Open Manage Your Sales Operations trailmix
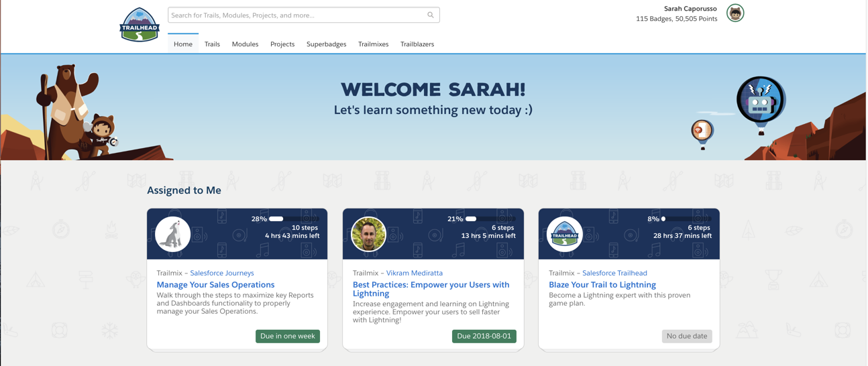868x366 pixels. pos(215,285)
